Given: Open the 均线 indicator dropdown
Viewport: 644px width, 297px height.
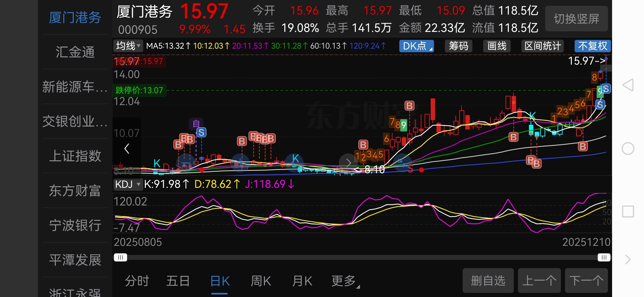Looking at the screenshot, I should (128, 46).
